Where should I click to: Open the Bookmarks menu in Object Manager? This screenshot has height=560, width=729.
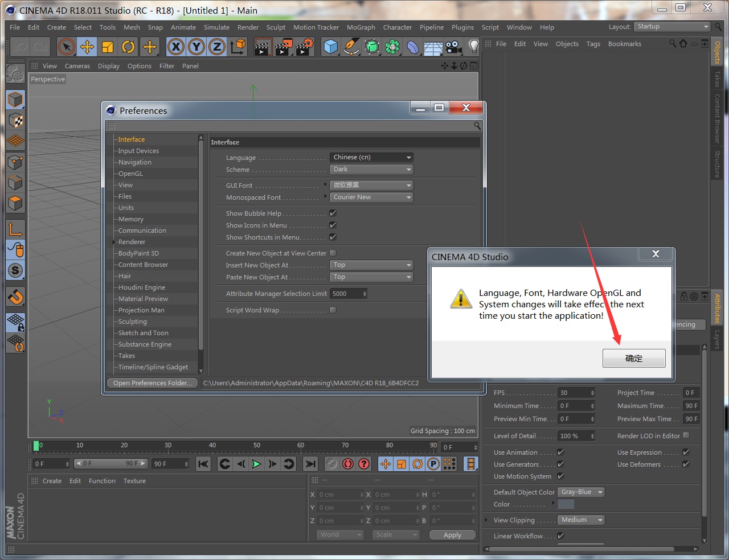[624, 44]
